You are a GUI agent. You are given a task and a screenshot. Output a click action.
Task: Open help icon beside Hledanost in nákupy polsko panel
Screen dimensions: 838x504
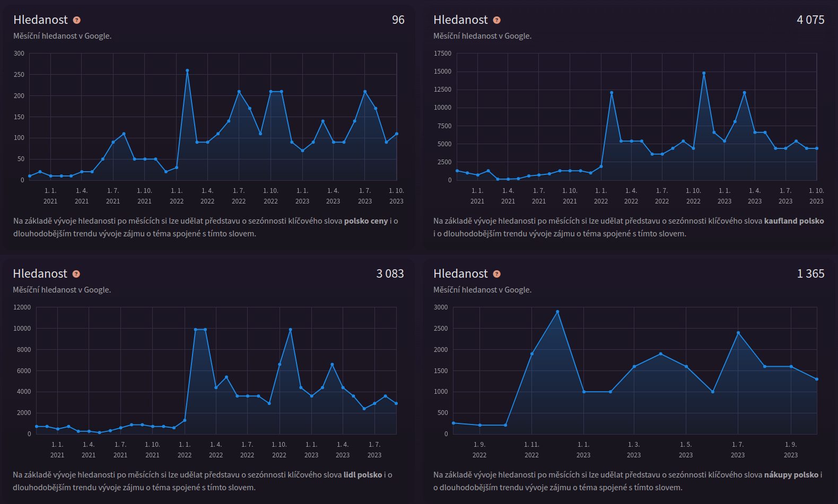(x=497, y=274)
